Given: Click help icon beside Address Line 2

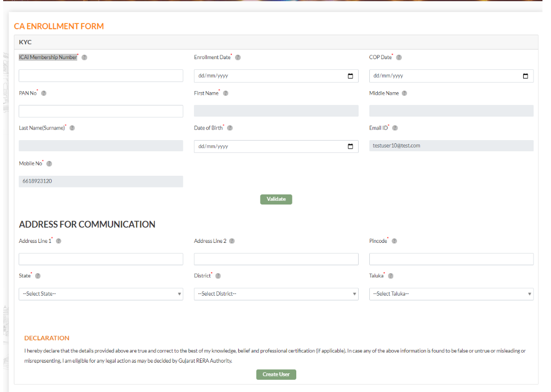Looking at the screenshot, I should [x=232, y=241].
